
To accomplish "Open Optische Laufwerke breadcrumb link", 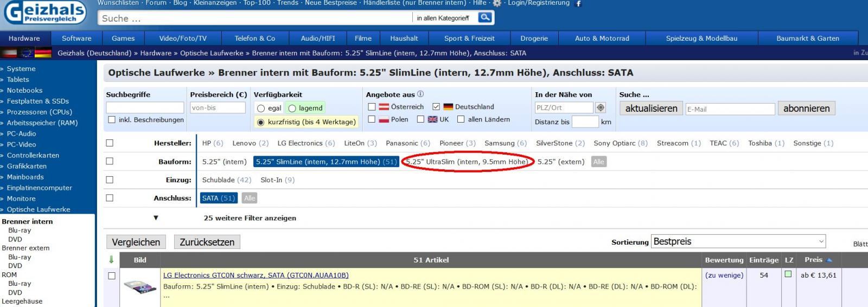I will pyautogui.click(x=212, y=53).
